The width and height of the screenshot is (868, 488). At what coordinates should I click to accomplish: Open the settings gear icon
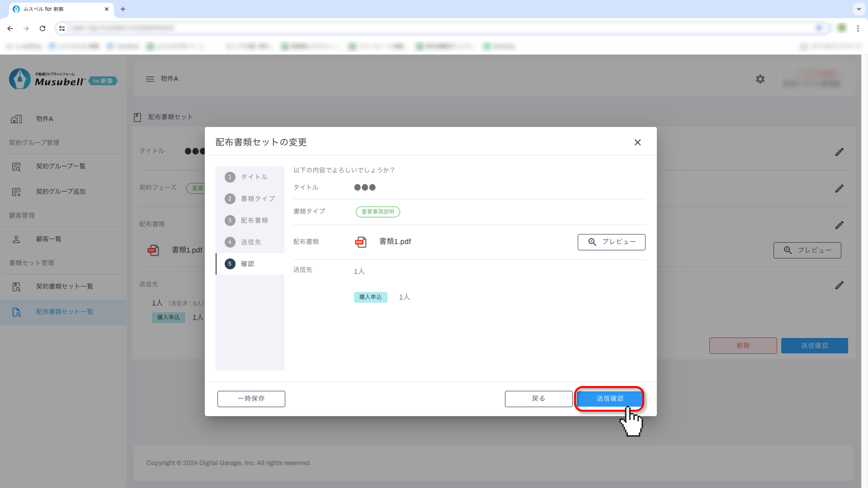click(760, 79)
